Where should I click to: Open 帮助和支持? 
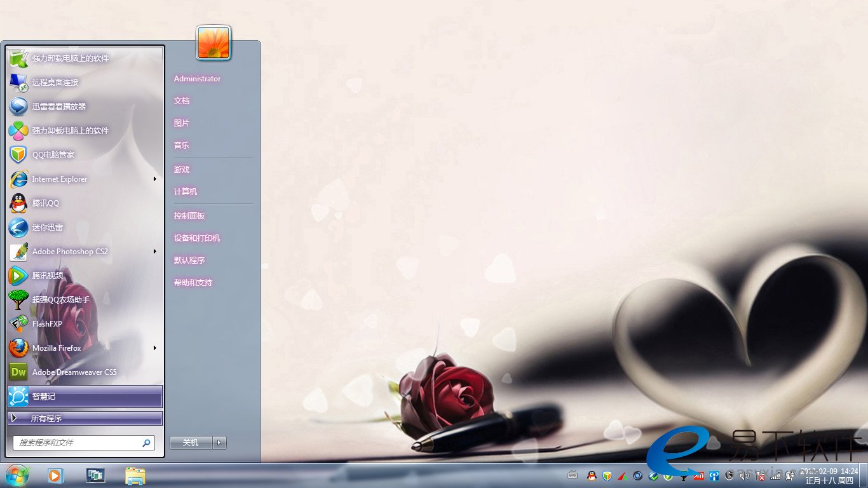[x=193, y=283]
